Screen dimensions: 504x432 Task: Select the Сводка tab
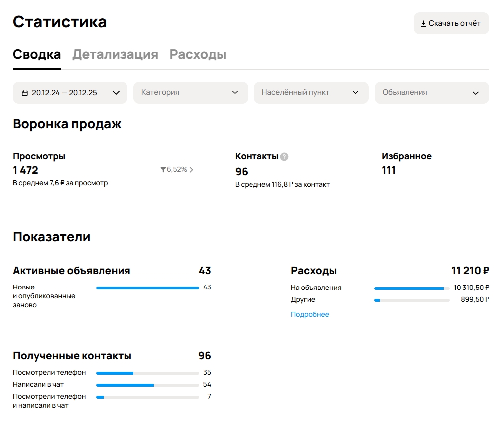click(x=37, y=54)
